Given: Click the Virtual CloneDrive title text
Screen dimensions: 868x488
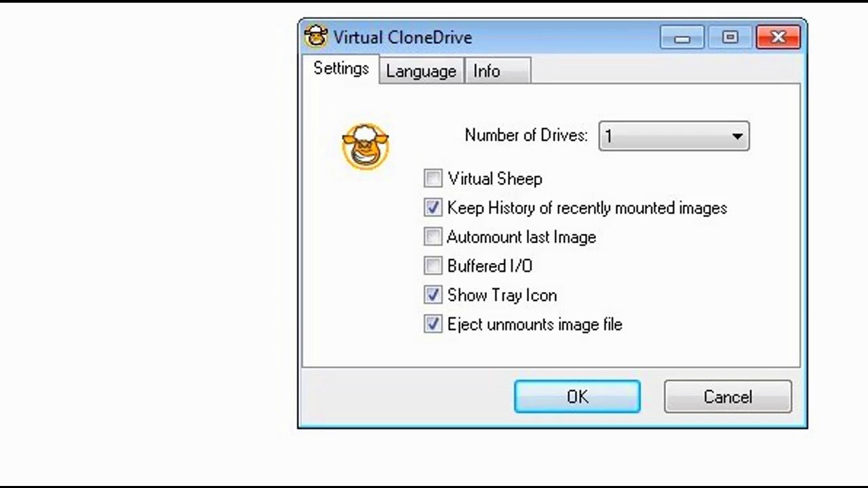Looking at the screenshot, I should [x=402, y=37].
